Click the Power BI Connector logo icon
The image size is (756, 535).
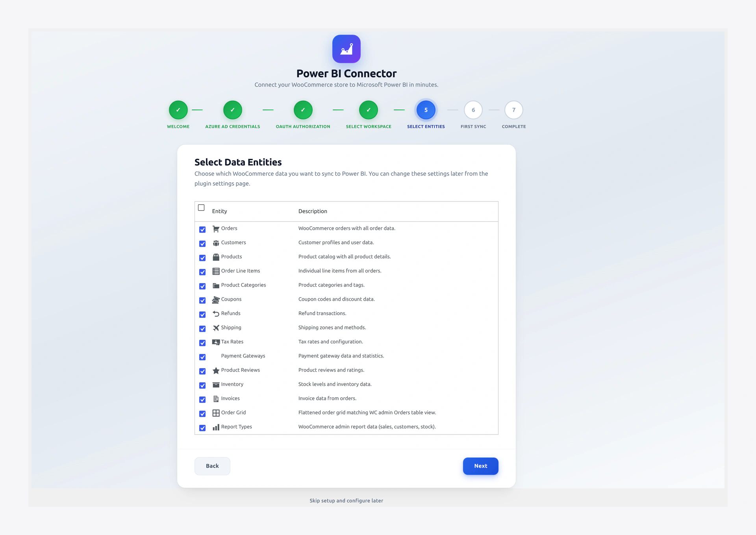tap(346, 49)
